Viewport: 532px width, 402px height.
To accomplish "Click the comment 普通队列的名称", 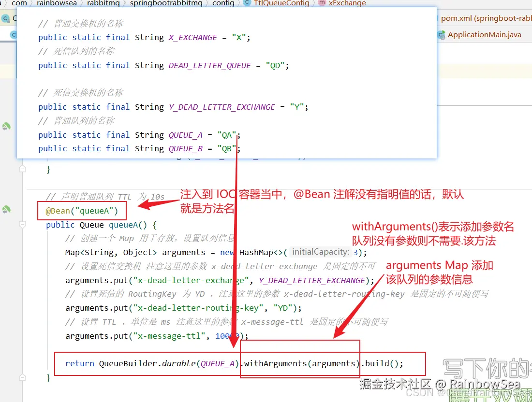I will tap(77, 121).
